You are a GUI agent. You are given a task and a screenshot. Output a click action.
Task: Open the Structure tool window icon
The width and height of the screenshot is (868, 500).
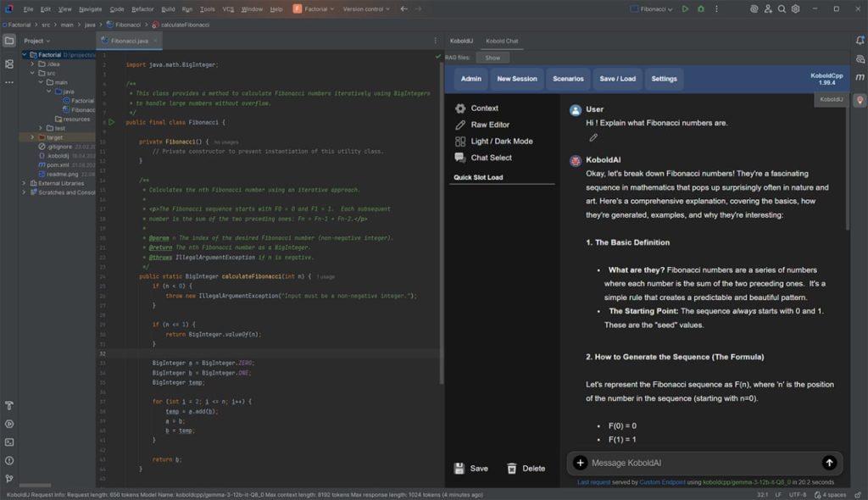tap(9, 64)
